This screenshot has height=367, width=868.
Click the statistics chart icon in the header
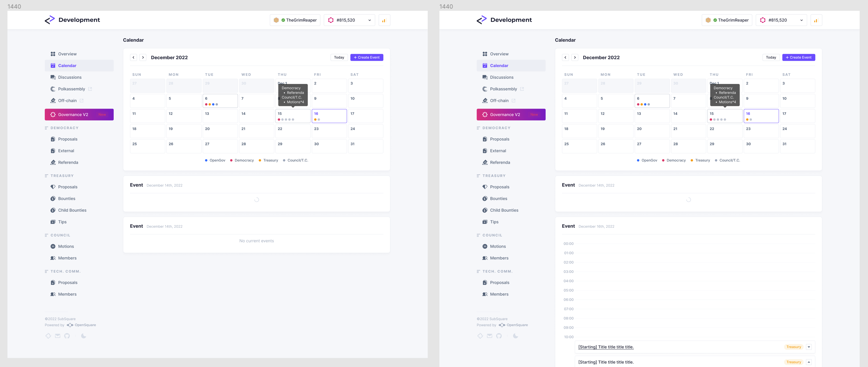384,20
